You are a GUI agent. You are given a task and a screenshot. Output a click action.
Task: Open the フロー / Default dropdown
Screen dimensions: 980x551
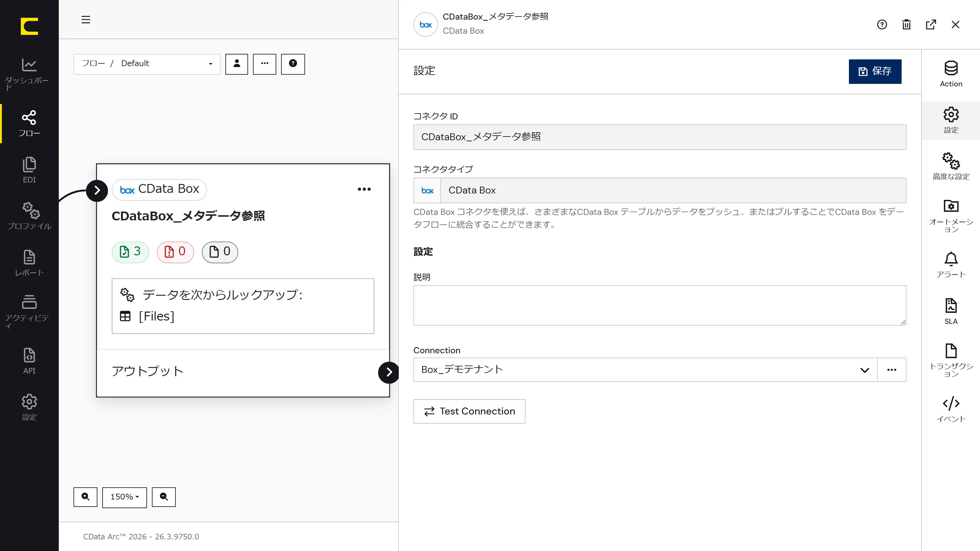click(147, 64)
